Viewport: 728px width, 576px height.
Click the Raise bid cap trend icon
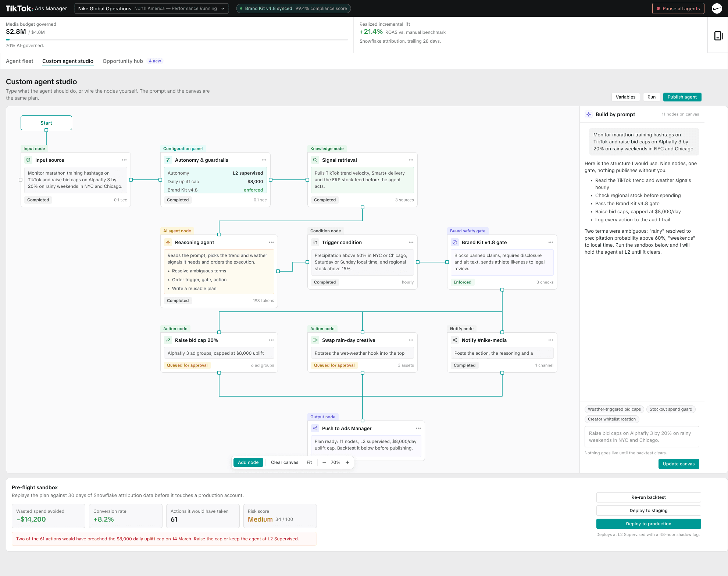click(168, 340)
